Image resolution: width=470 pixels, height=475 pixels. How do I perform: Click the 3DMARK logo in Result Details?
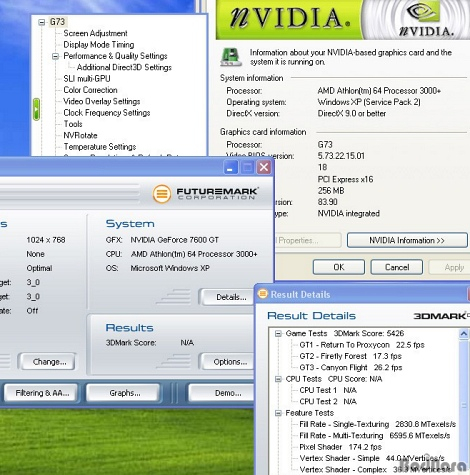tap(441, 316)
